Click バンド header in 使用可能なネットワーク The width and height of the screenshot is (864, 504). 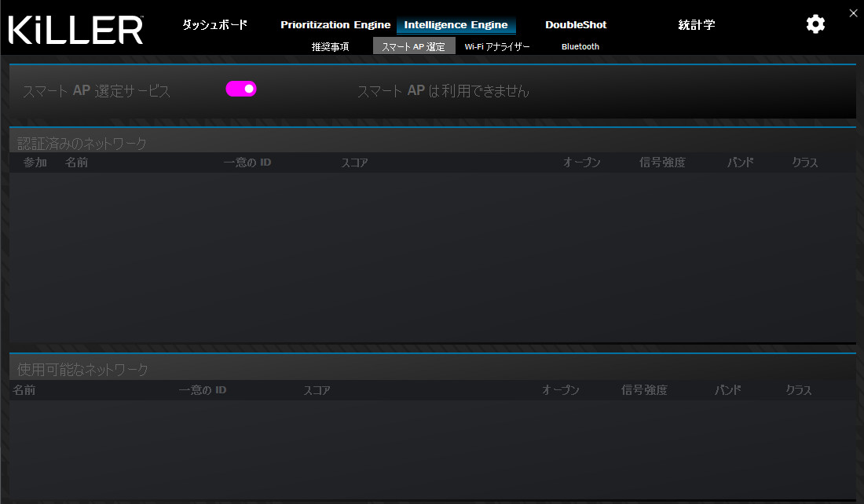(728, 390)
